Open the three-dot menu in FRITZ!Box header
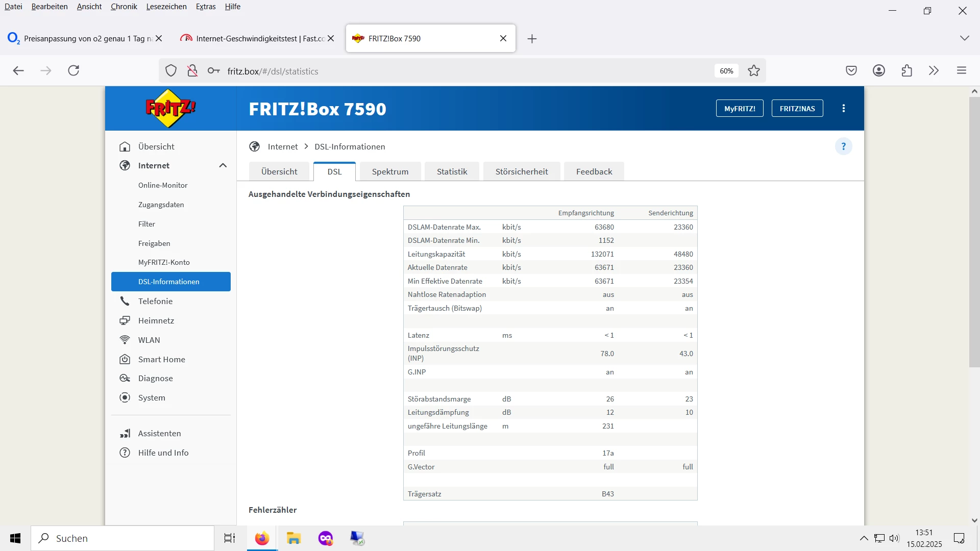The width and height of the screenshot is (980, 551). coord(843,108)
